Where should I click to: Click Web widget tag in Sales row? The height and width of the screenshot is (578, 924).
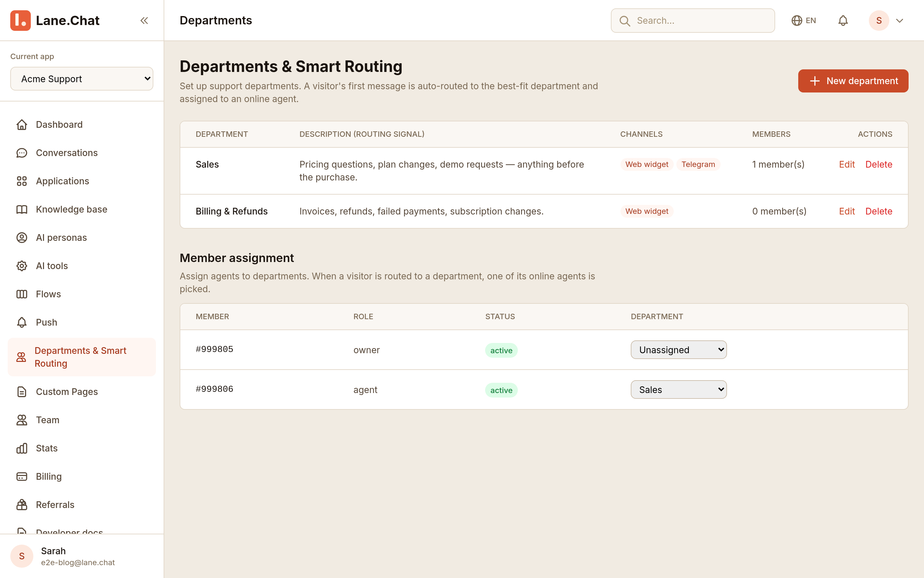pyautogui.click(x=646, y=164)
